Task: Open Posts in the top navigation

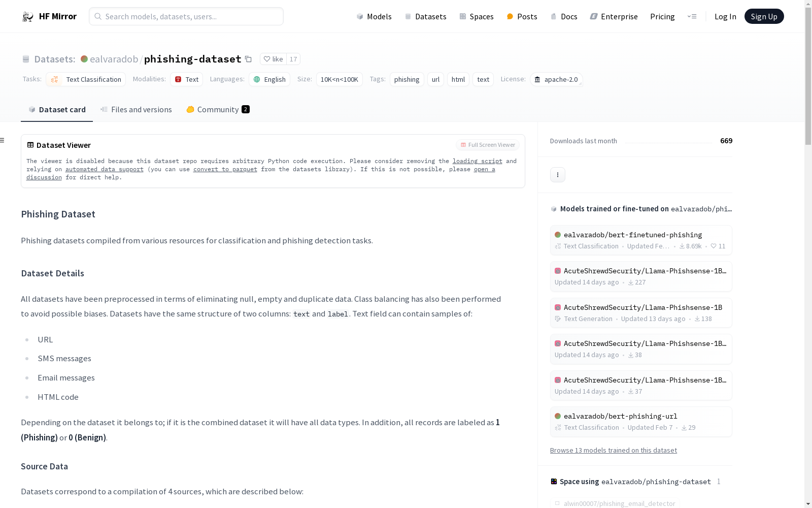Action: click(x=522, y=17)
